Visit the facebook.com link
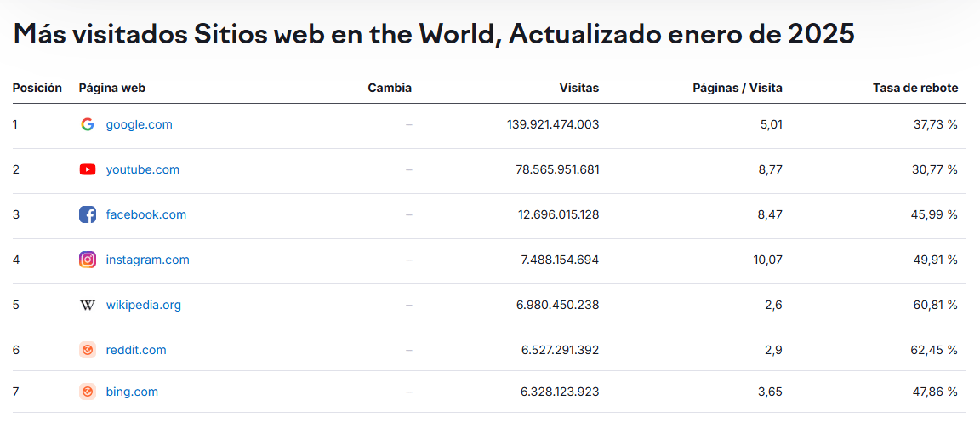The image size is (980, 423). [x=145, y=214]
